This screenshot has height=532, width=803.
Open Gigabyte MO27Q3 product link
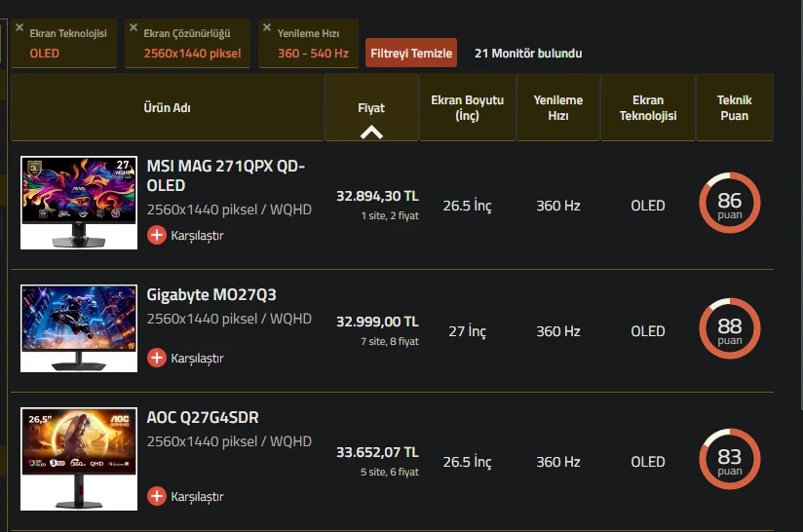coord(203,294)
